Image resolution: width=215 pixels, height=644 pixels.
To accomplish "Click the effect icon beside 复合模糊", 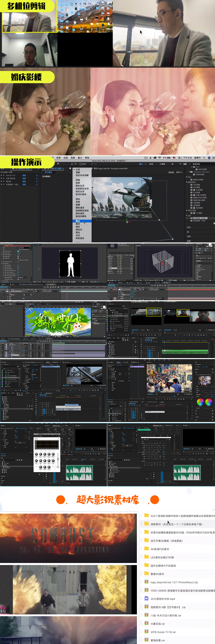I will point(192,187).
